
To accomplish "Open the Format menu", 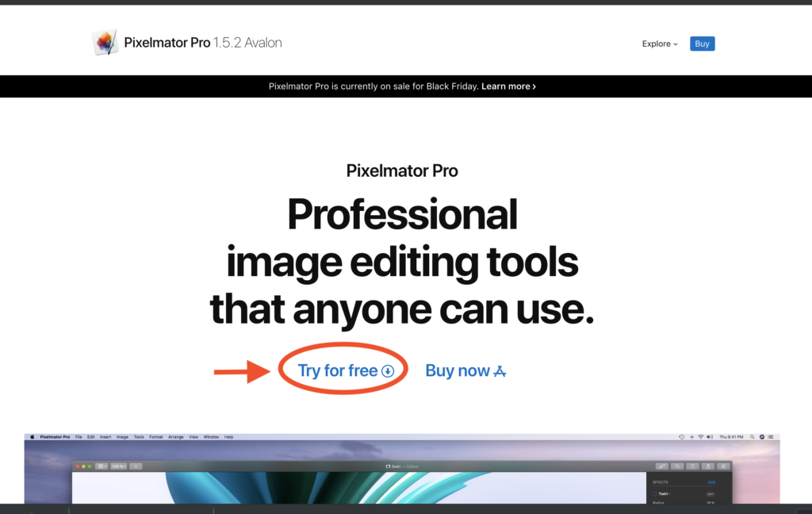I will 155,436.
